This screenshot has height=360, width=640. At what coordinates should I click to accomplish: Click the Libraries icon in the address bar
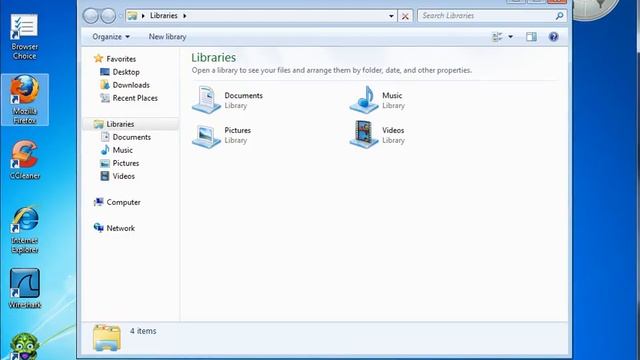point(132,16)
